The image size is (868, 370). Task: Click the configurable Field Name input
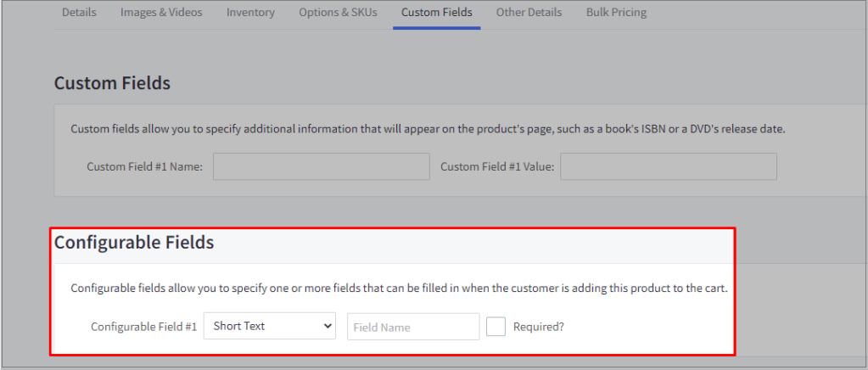[x=413, y=327]
